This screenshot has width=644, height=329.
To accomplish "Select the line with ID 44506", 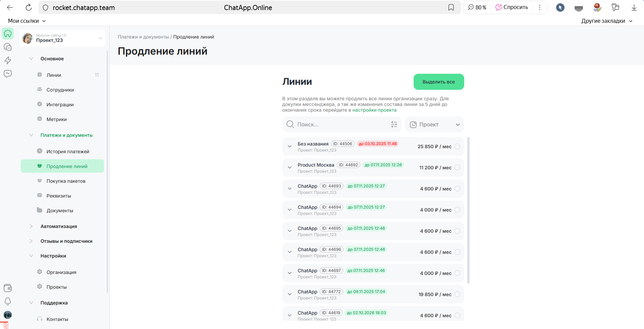I will [x=457, y=147].
